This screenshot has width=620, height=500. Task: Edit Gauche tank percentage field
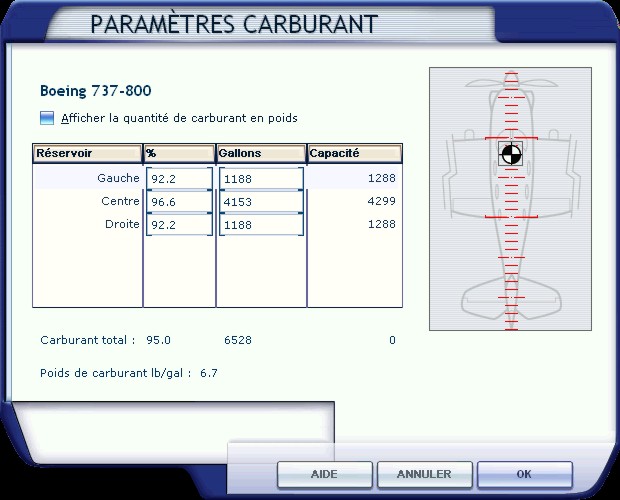point(180,179)
